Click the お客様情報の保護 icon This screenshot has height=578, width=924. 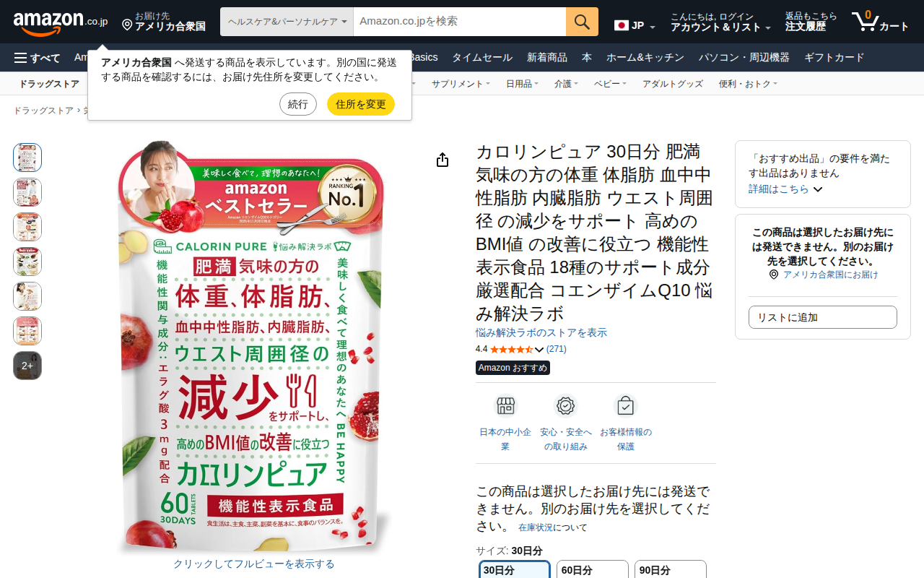tap(625, 406)
